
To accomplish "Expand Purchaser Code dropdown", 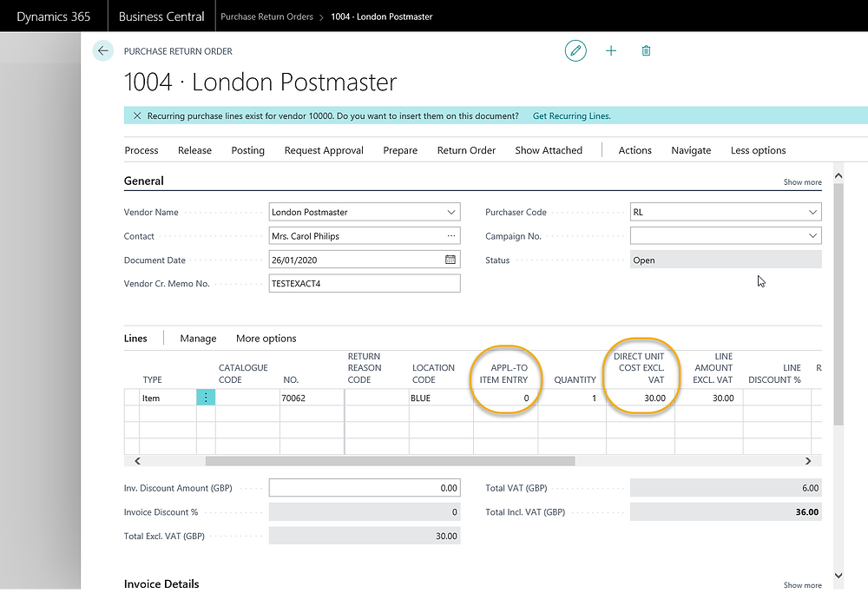I will tap(812, 212).
